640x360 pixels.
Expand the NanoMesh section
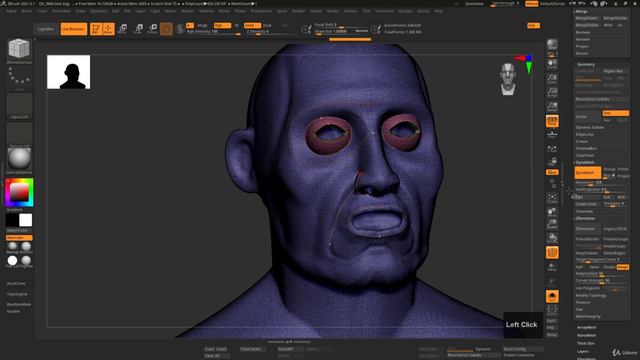[x=586, y=335]
